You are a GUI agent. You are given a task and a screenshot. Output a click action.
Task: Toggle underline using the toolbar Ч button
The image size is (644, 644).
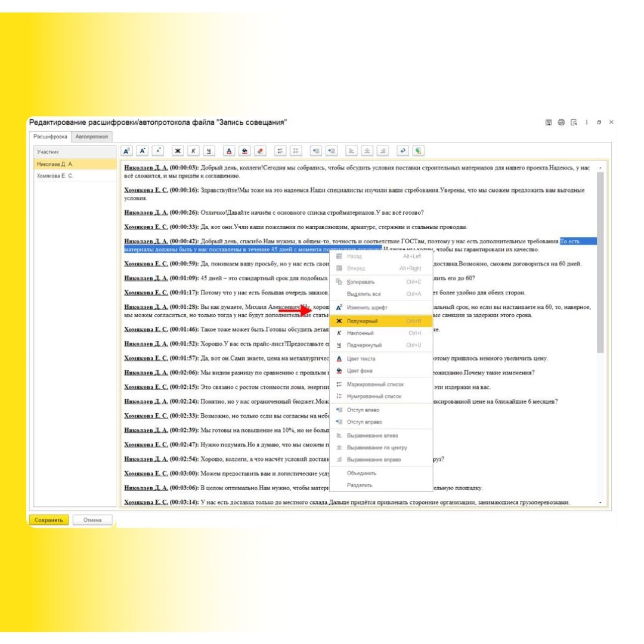pyautogui.click(x=209, y=151)
